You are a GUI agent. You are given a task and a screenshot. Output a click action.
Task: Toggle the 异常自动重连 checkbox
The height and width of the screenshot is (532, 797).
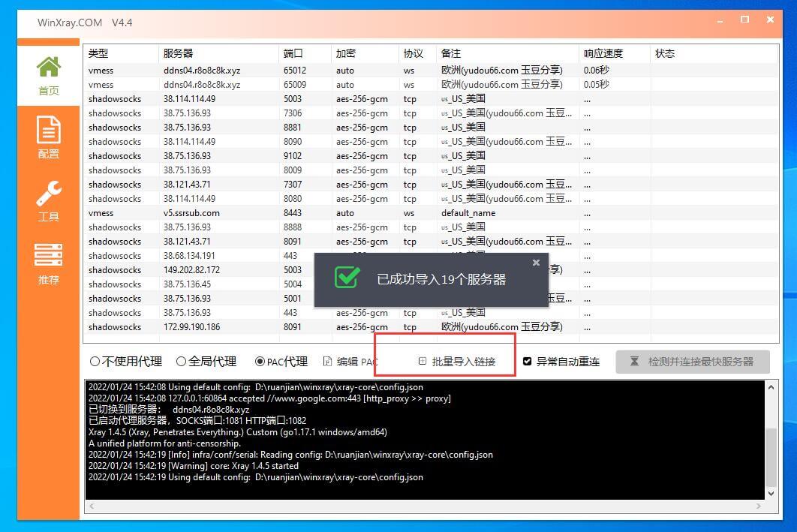[527, 361]
